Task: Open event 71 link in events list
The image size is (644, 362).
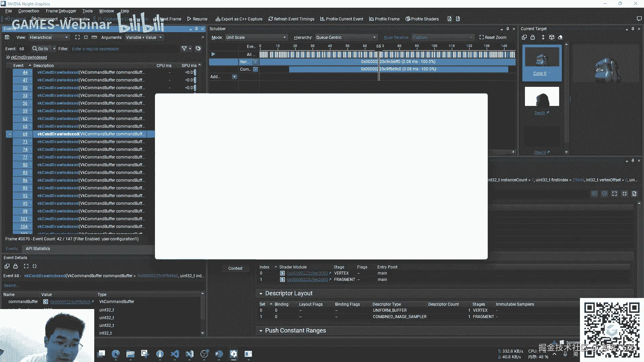Action: click(x=25, y=142)
